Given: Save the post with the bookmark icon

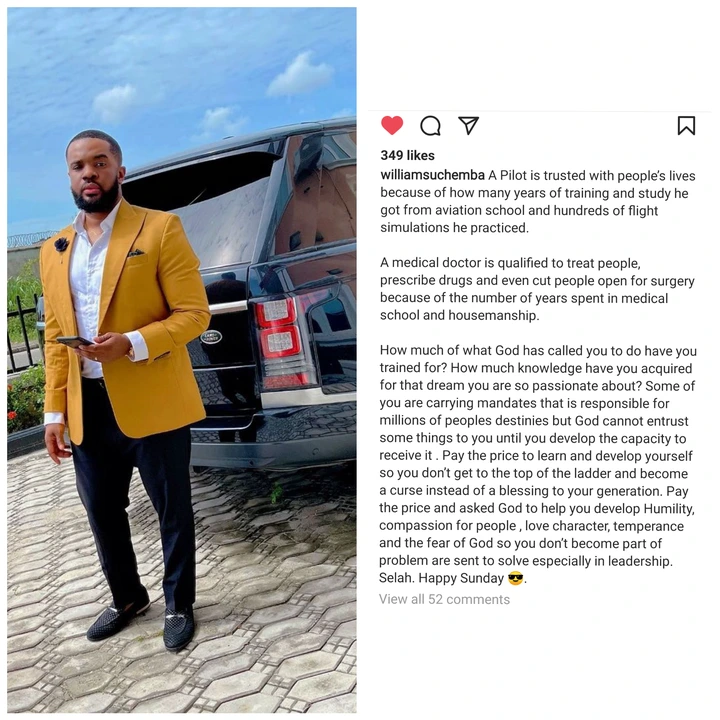Looking at the screenshot, I should click(686, 125).
